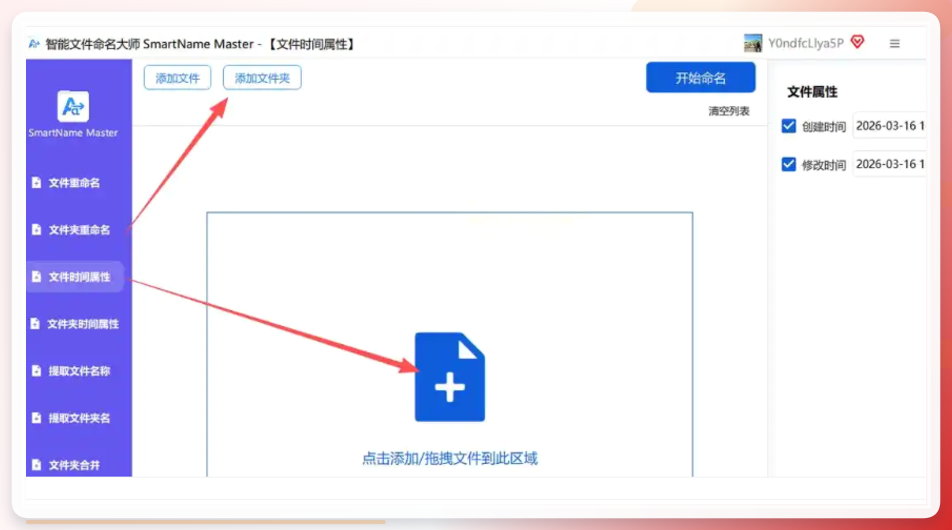Click the 文件重命名 sidebar file icon
The height and width of the screenshot is (530, 952).
tap(36, 182)
